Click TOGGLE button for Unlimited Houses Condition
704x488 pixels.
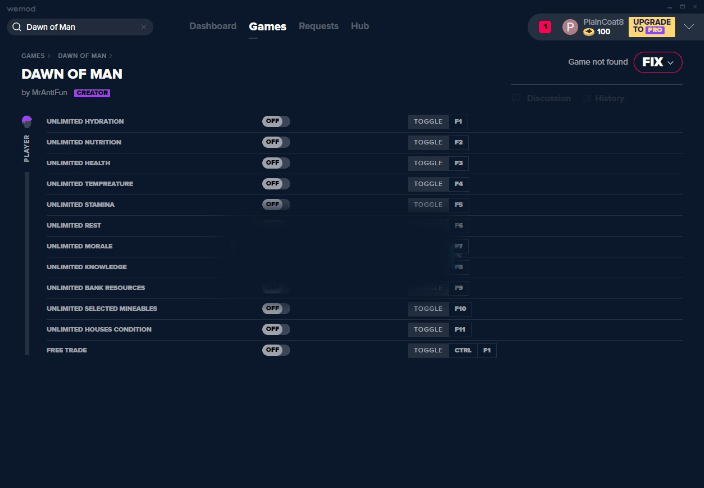pos(428,330)
